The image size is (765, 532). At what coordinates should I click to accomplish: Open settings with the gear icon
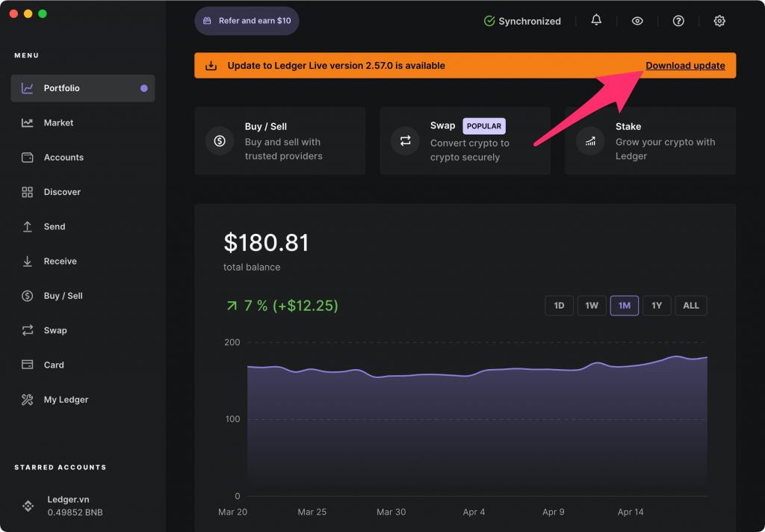719,21
